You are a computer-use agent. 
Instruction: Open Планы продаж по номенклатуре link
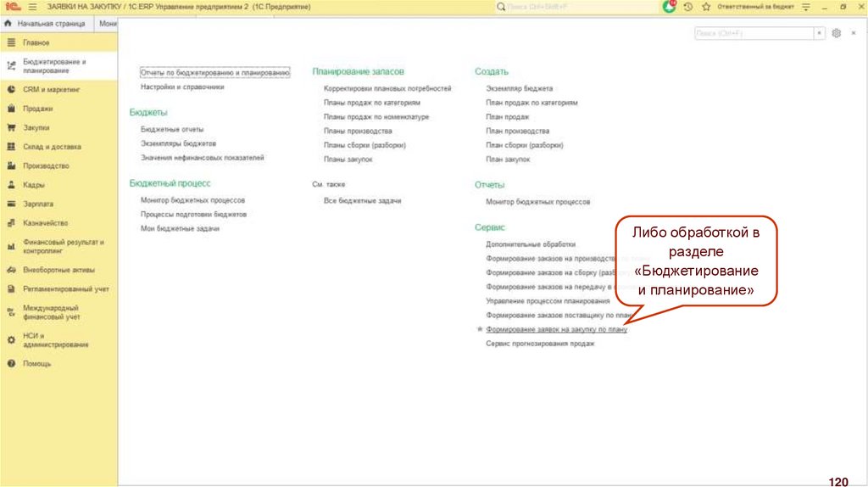point(376,117)
